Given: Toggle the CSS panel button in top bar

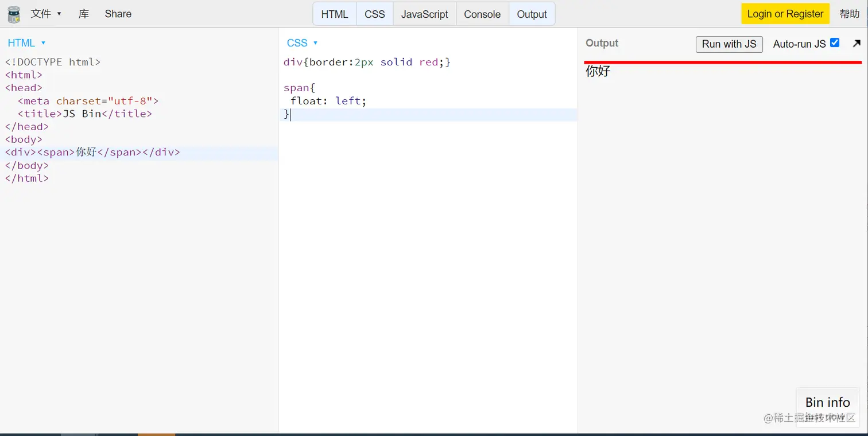Looking at the screenshot, I should [375, 14].
